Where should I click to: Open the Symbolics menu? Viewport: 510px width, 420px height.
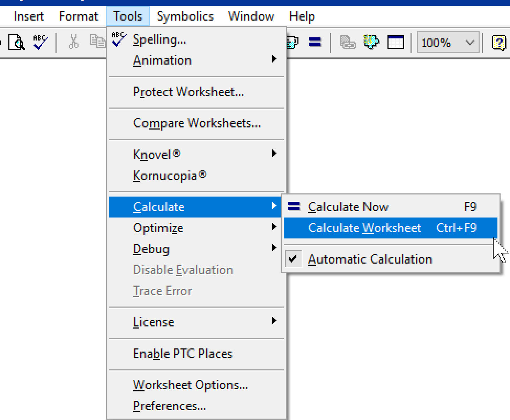185,16
